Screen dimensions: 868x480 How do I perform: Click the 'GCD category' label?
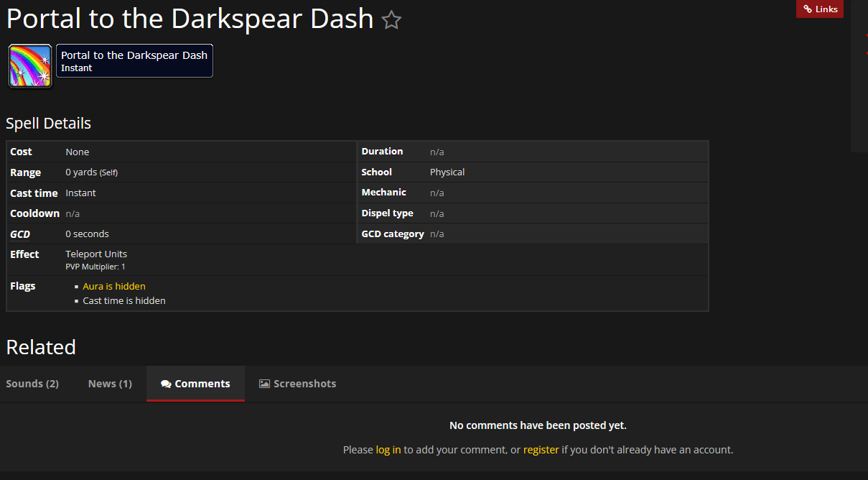click(393, 234)
